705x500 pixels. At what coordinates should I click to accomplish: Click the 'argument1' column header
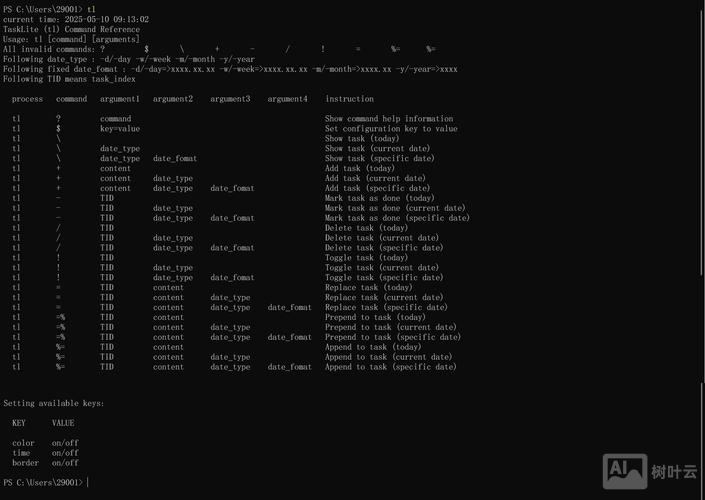click(x=120, y=99)
